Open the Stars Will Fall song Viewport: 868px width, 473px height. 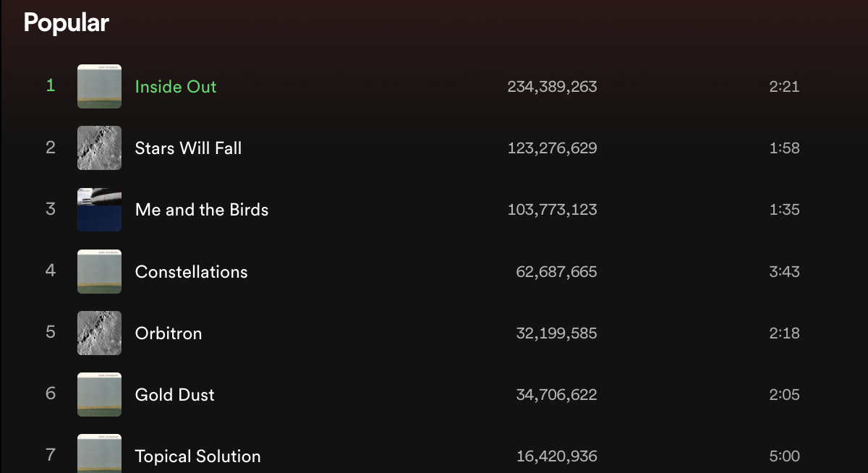(188, 148)
